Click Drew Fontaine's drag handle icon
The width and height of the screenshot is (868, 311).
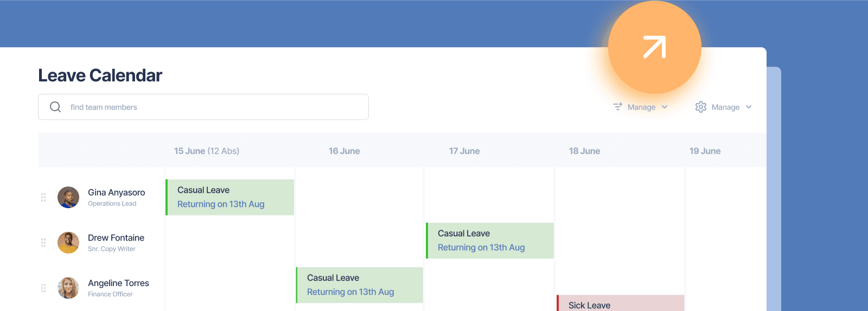tap(43, 243)
